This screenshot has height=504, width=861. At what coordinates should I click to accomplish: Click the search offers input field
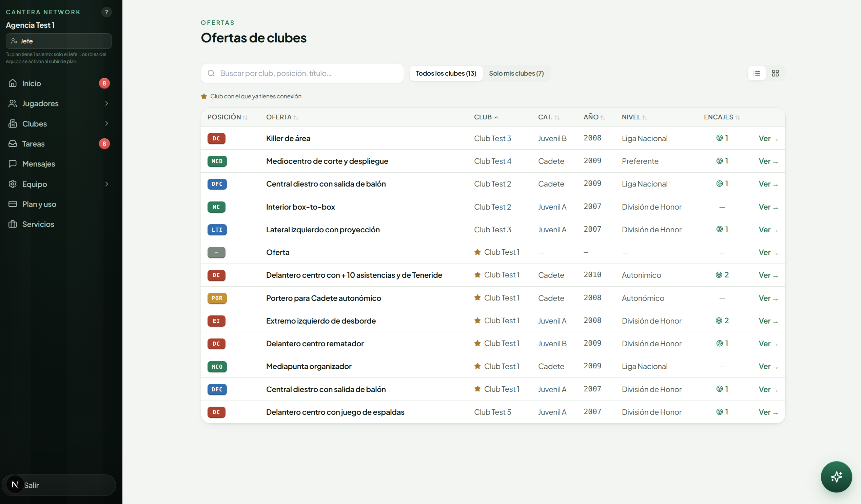point(302,73)
